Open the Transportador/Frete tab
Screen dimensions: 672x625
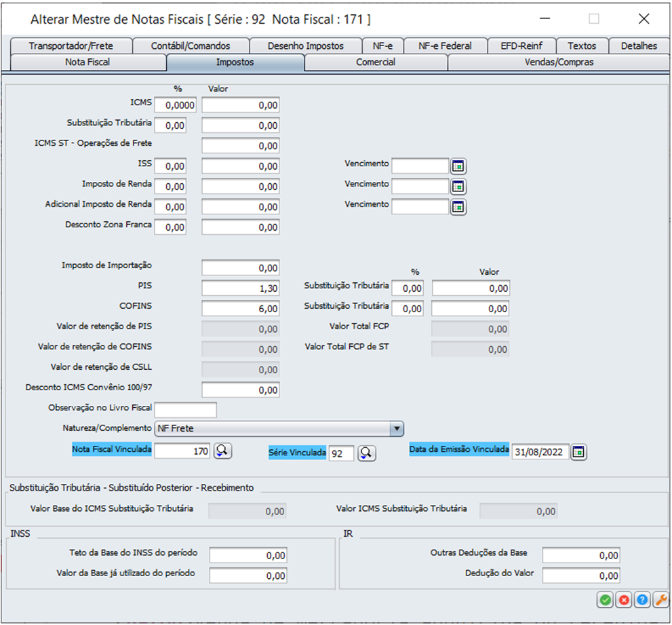(x=71, y=46)
